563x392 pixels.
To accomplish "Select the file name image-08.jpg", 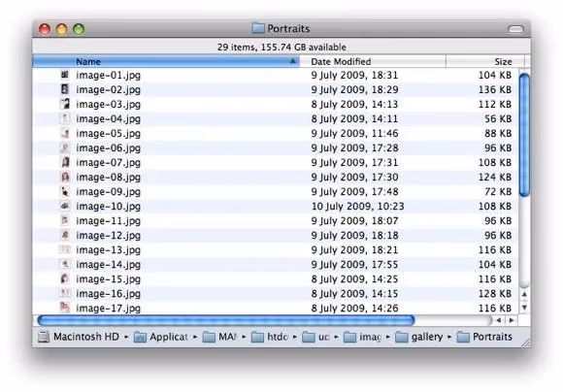I will click(x=108, y=178).
